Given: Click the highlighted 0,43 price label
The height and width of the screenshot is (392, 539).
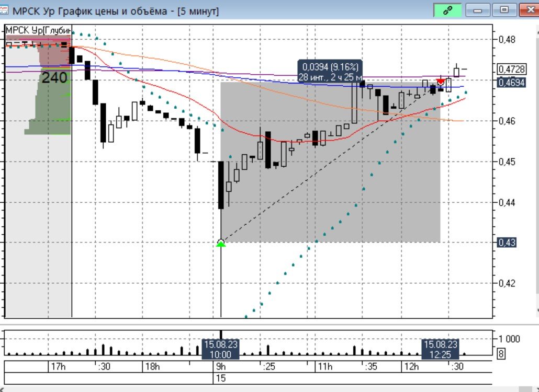Looking at the screenshot, I should 507,243.
